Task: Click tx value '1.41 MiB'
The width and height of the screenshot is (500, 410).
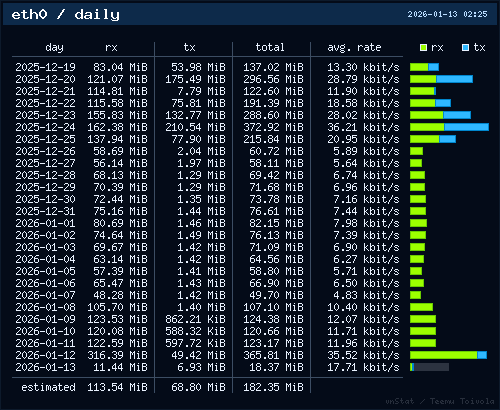Action: pyautogui.click(x=201, y=271)
